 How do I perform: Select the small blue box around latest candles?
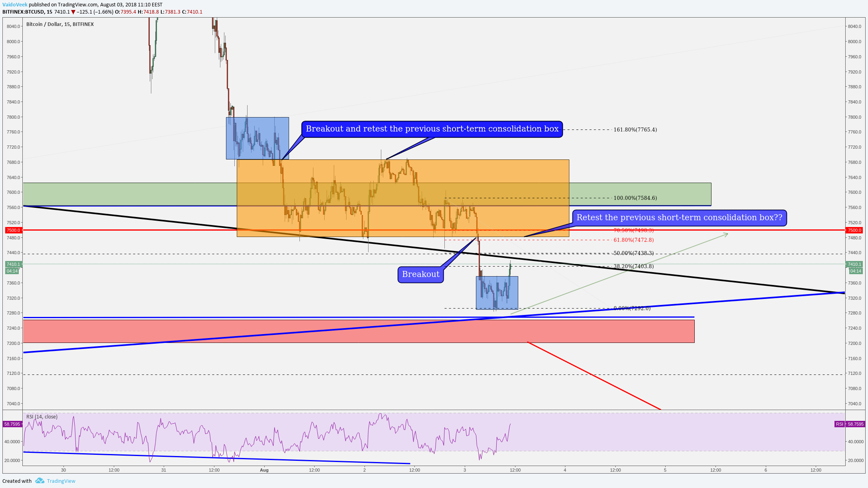[497, 293]
